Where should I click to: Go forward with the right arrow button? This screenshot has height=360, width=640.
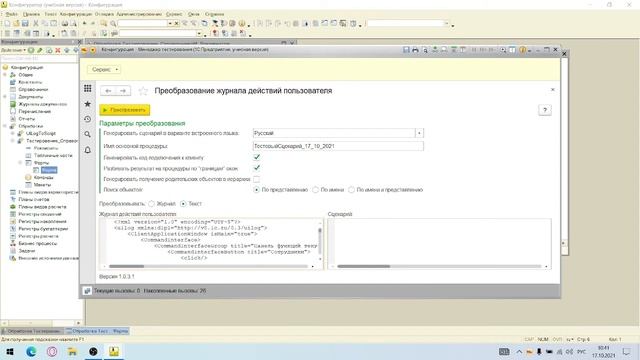tap(123, 91)
